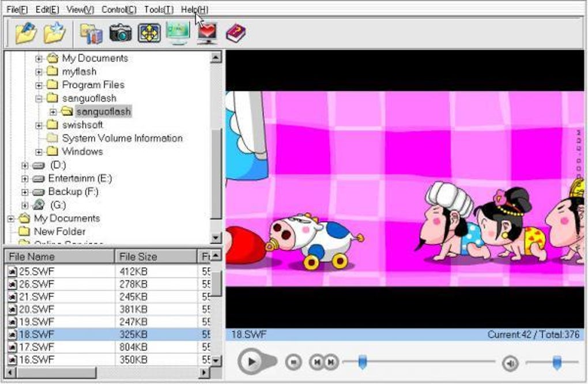Click the favorites folder with star icon
This screenshot has width=588, height=384.
pos(55,33)
